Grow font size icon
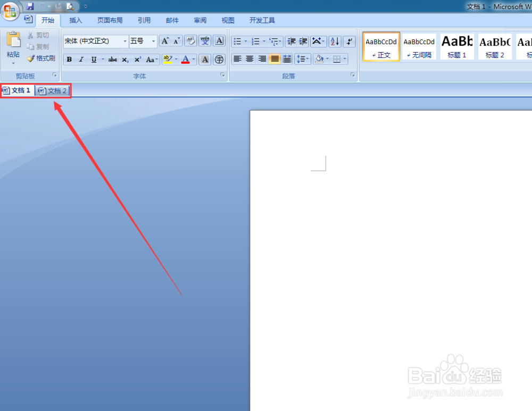Viewport: 532px width, 411px height. 165,41
